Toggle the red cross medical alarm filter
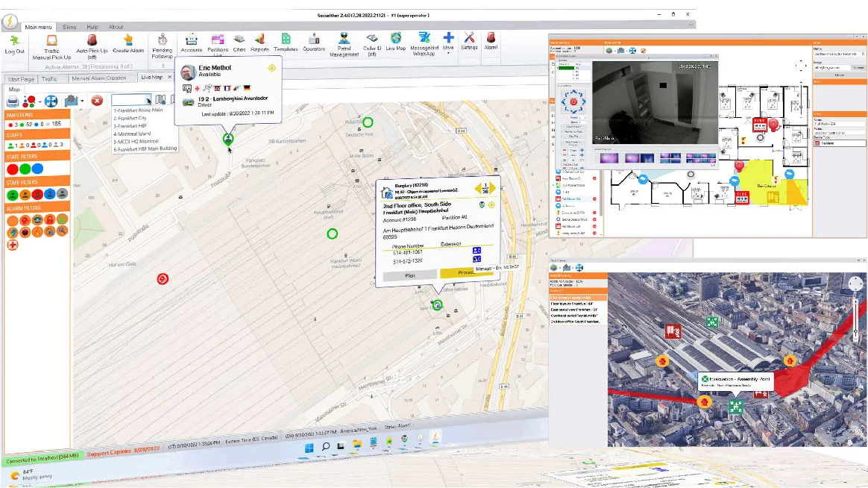868x488 pixels. point(13,244)
